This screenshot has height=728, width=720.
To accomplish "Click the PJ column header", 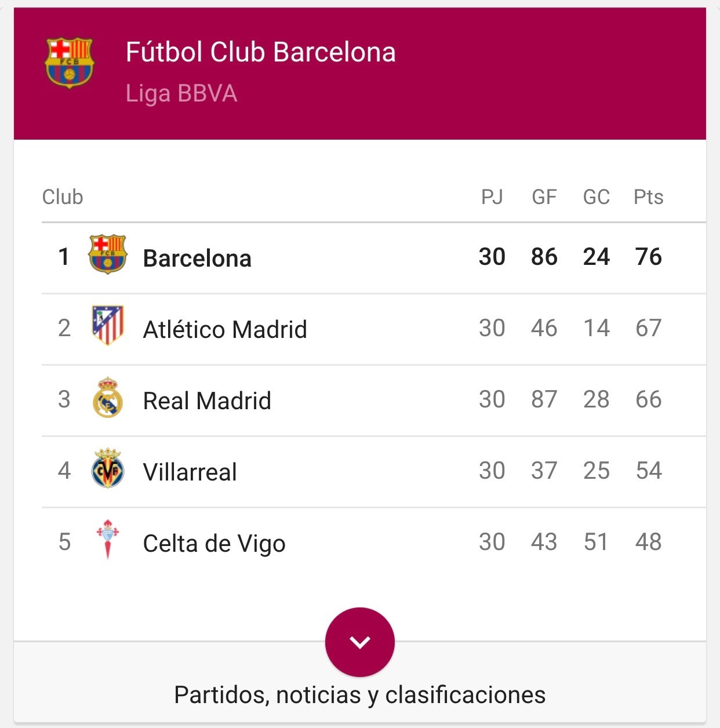I will [x=492, y=197].
